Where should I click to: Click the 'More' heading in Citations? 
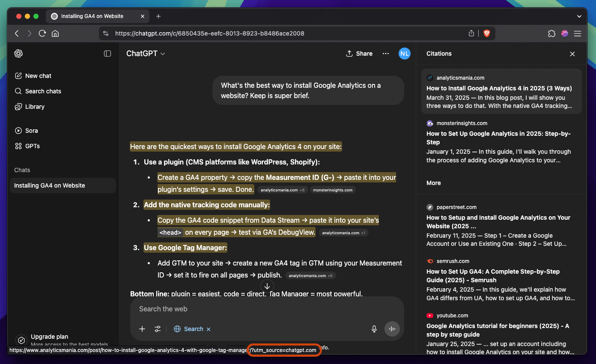(433, 183)
